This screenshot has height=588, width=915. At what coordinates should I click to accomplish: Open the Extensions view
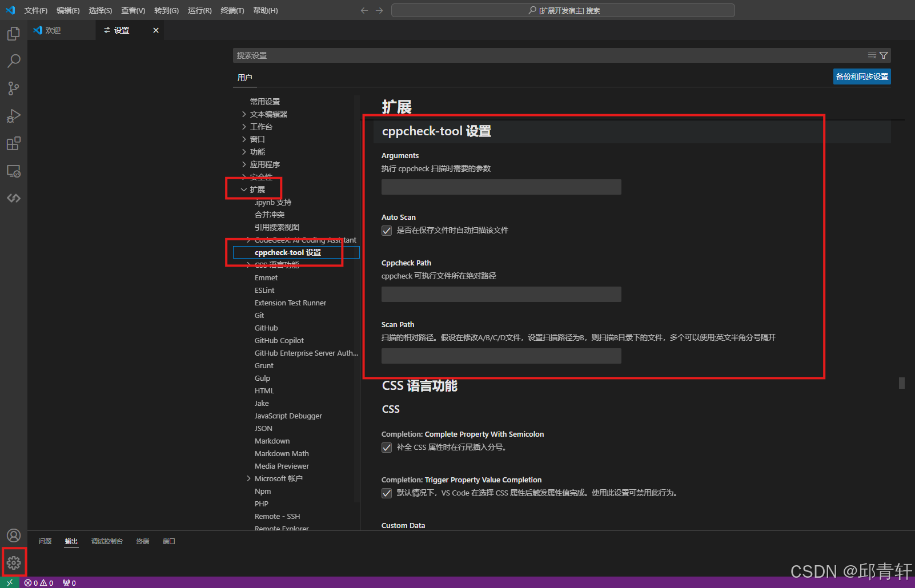click(14, 143)
